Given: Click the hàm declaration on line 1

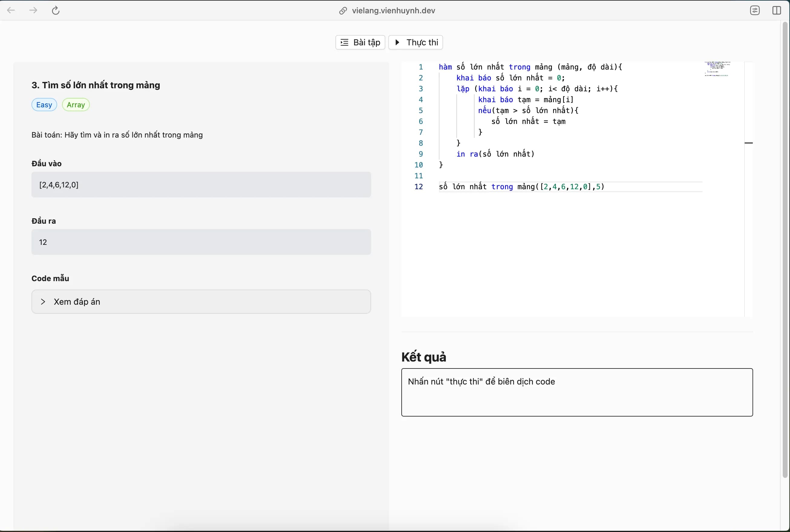Looking at the screenshot, I should click(x=530, y=67).
